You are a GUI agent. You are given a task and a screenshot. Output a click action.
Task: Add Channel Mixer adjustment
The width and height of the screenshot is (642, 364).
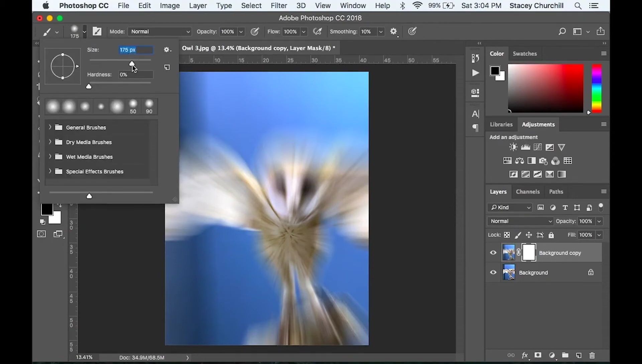click(x=555, y=161)
